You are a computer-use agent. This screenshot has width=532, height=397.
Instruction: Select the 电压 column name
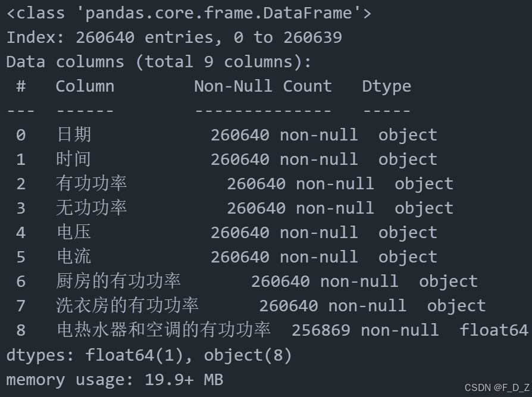tap(74, 233)
